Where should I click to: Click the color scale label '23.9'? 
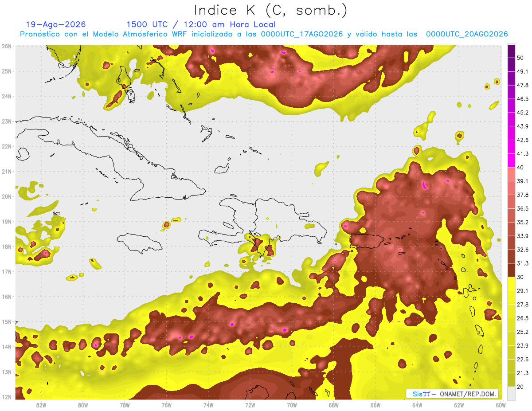click(x=523, y=345)
